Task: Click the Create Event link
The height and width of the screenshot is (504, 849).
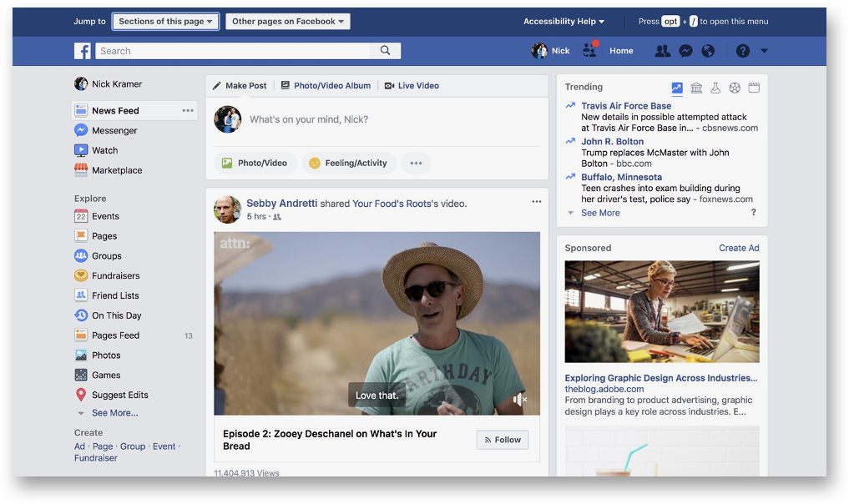Action: pyautogui.click(x=164, y=446)
